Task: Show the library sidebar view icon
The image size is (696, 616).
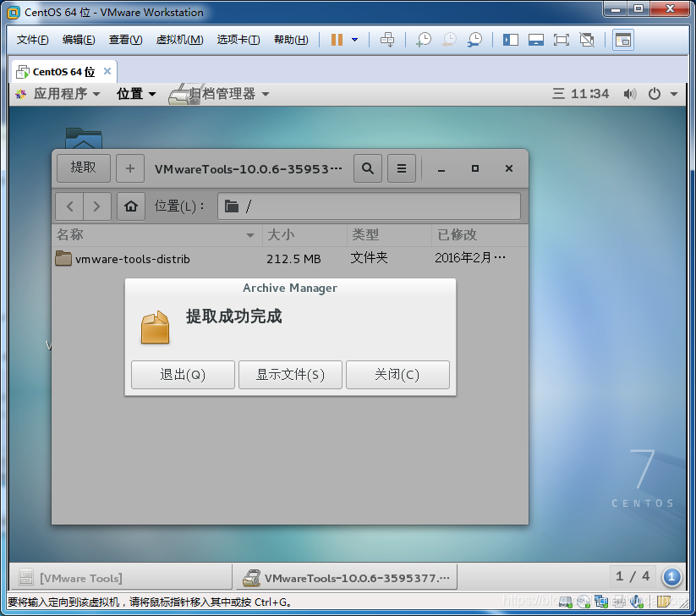Action: point(511,40)
